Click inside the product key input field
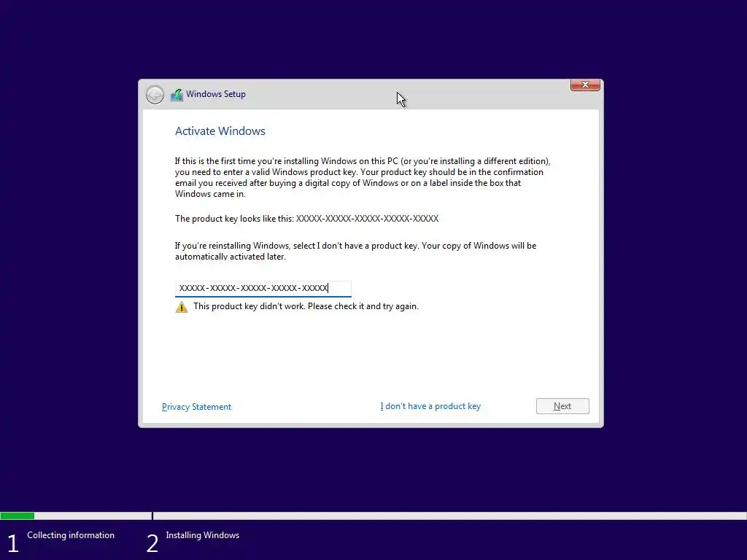The image size is (747, 560). (x=263, y=288)
